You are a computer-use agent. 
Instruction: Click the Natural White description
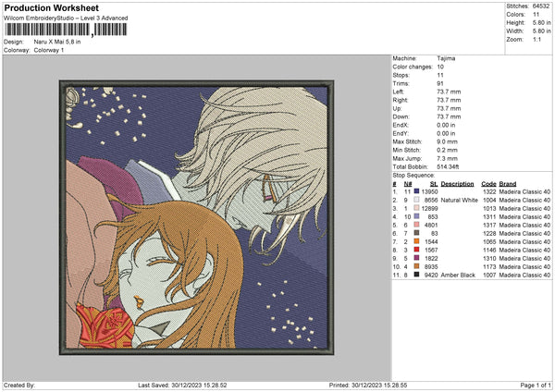[x=459, y=201]
